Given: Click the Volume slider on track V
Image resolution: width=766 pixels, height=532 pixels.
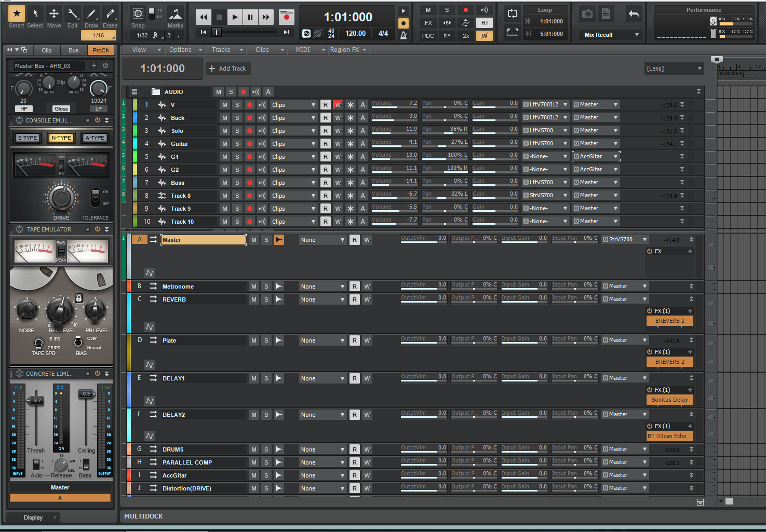Looking at the screenshot, I should click(x=394, y=104).
